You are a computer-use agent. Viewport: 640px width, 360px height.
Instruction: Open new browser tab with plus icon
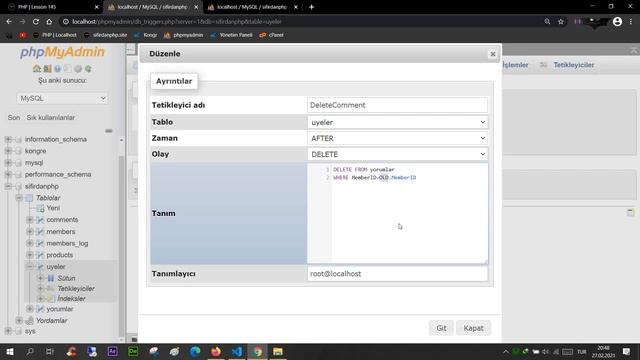(x=311, y=7)
